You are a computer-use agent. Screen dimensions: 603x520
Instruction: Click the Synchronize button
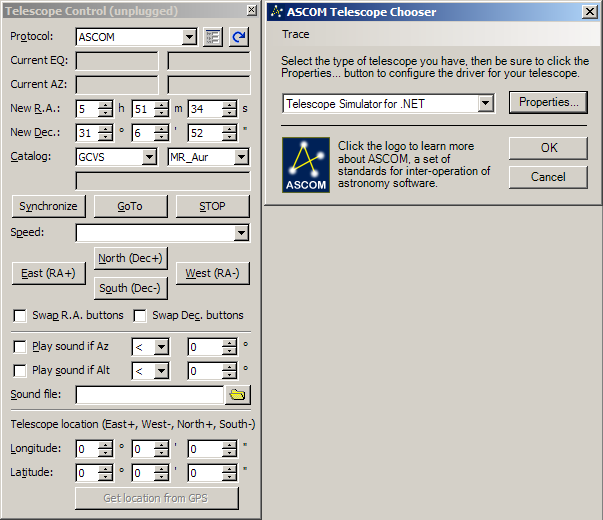pyautogui.click(x=48, y=206)
